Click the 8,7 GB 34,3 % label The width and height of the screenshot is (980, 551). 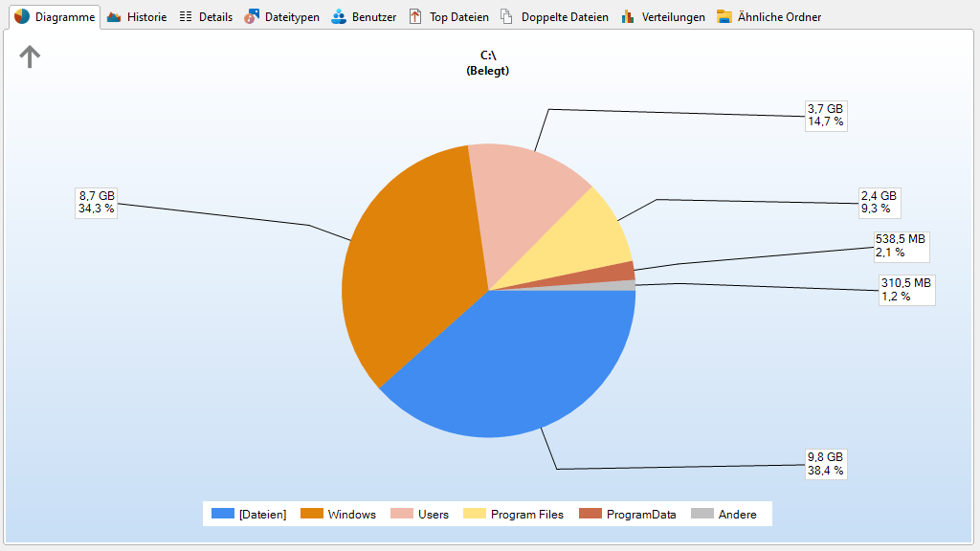coord(97,203)
